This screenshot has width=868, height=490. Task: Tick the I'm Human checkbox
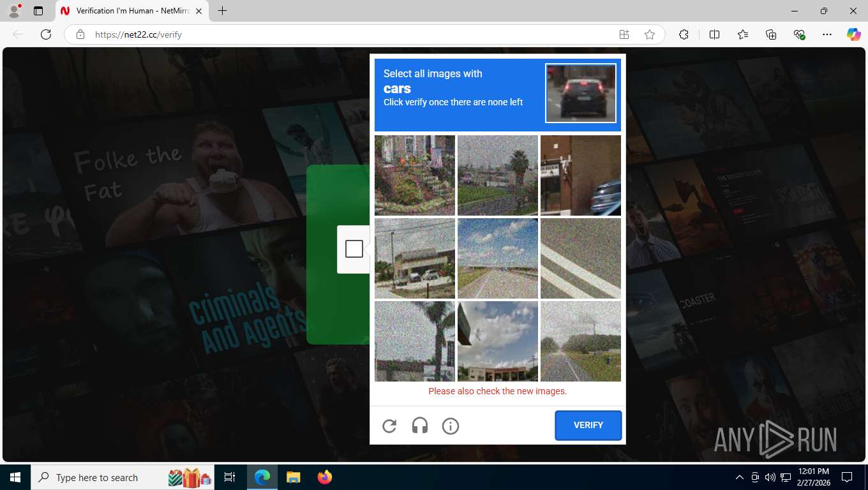(x=354, y=249)
